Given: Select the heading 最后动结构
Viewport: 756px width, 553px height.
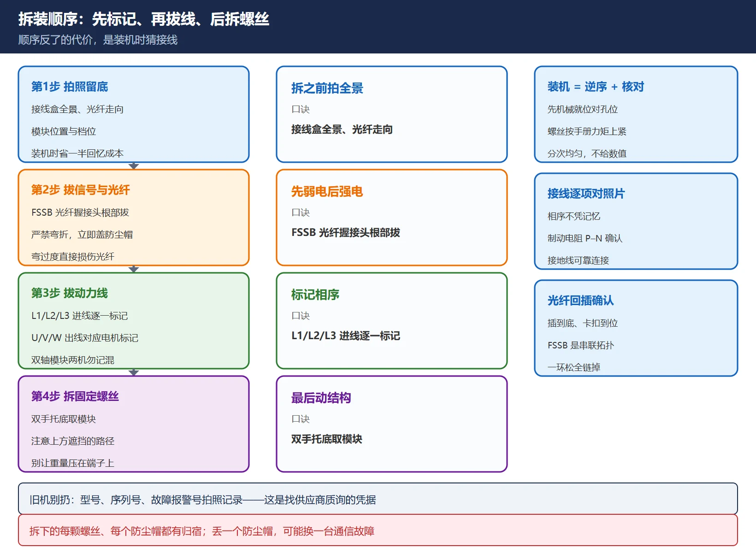Looking at the screenshot, I should click(321, 398).
